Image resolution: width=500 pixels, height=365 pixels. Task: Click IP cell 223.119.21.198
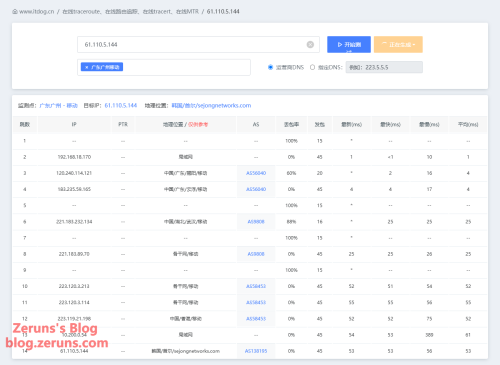tap(74, 319)
